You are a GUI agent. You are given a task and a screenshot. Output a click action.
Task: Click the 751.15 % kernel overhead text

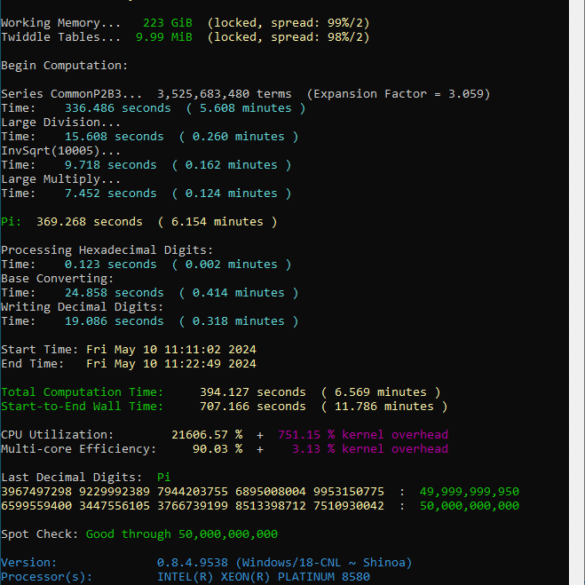363,435
